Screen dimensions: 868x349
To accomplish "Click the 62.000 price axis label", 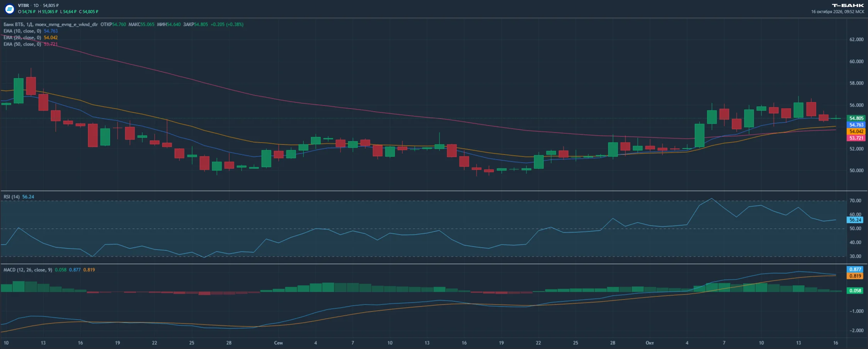I will point(856,39).
